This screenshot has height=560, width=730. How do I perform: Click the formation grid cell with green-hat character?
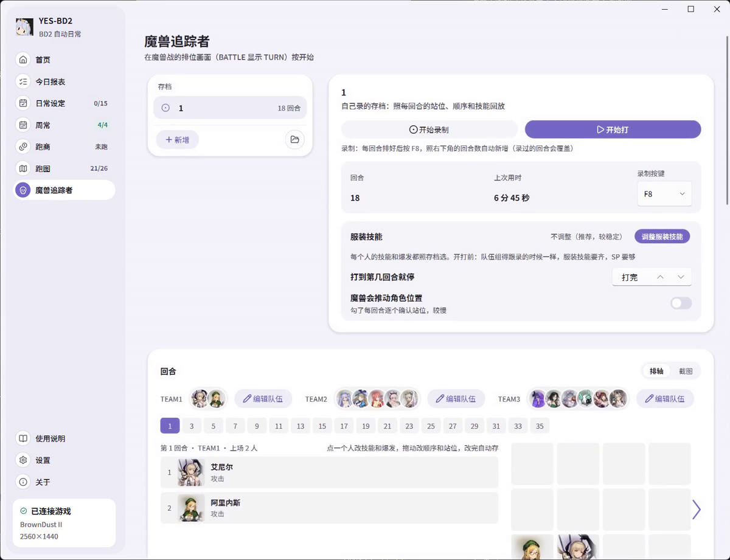[x=532, y=548]
